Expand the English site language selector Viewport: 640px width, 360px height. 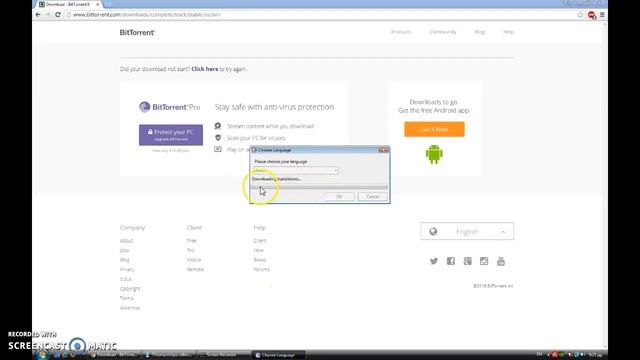pyautogui.click(x=467, y=231)
